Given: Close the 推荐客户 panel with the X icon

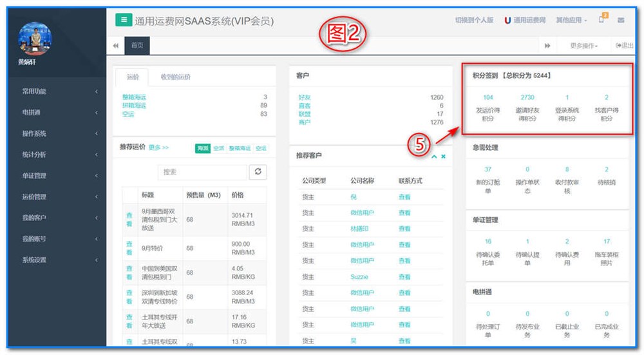Looking at the screenshot, I should pos(443,157).
